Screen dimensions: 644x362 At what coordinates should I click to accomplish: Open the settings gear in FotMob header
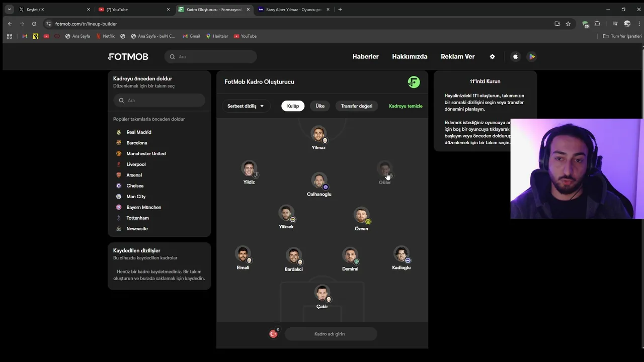pyautogui.click(x=493, y=57)
